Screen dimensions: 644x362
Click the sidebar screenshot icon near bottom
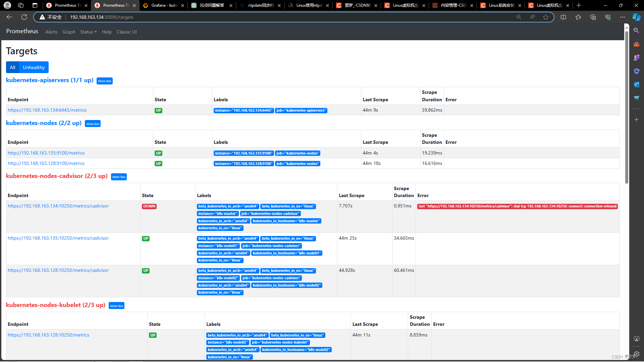[636, 339]
